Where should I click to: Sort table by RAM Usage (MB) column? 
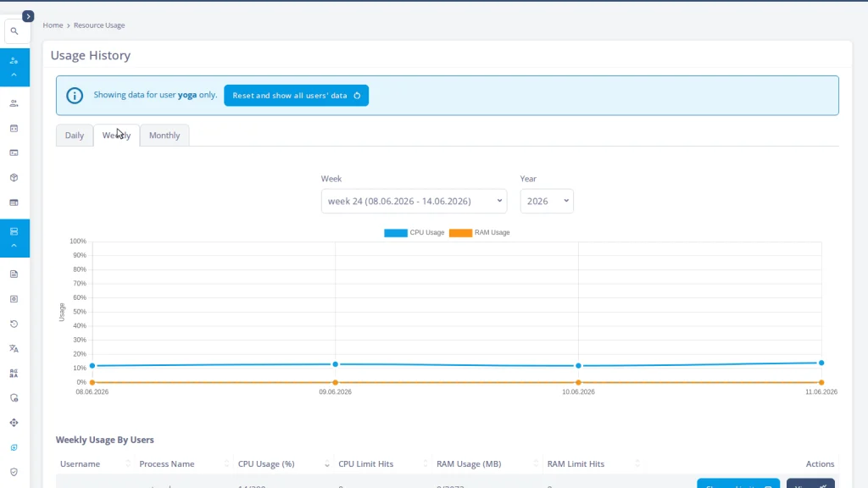487,463
